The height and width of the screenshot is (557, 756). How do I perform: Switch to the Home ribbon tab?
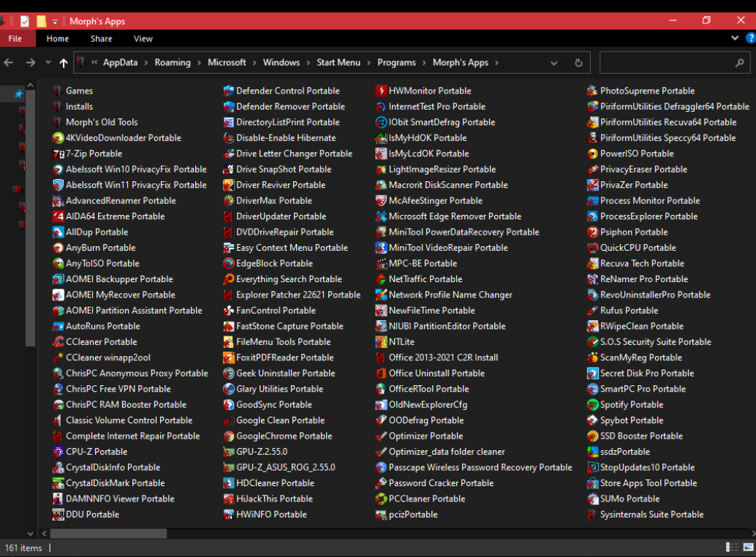pyautogui.click(x=57, y=39)
